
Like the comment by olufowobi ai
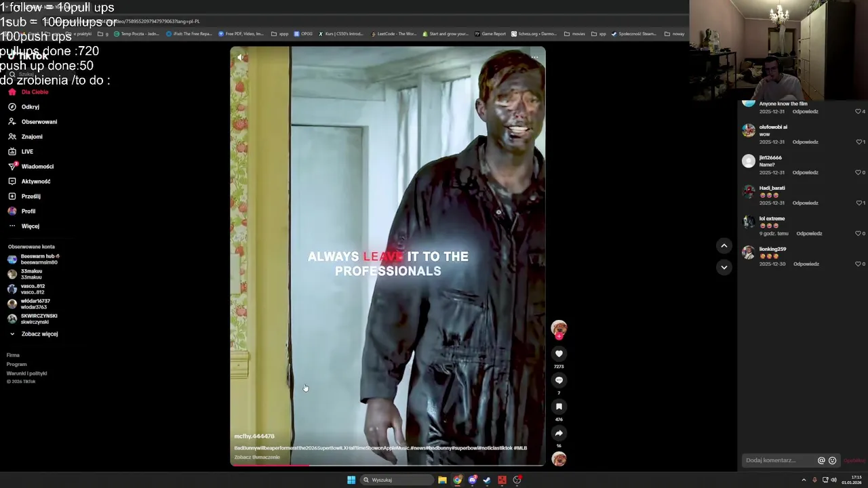click(860, 142)
